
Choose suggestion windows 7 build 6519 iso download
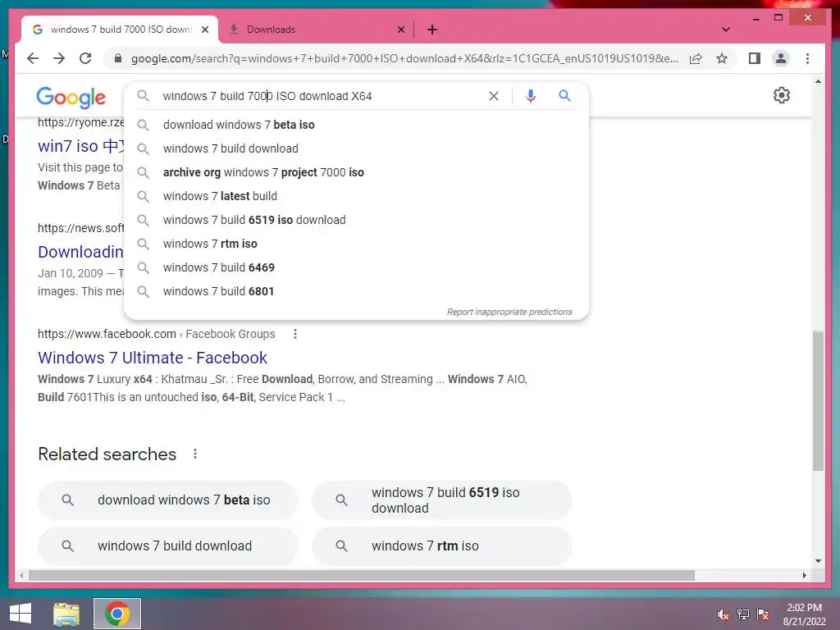[356, 220]
